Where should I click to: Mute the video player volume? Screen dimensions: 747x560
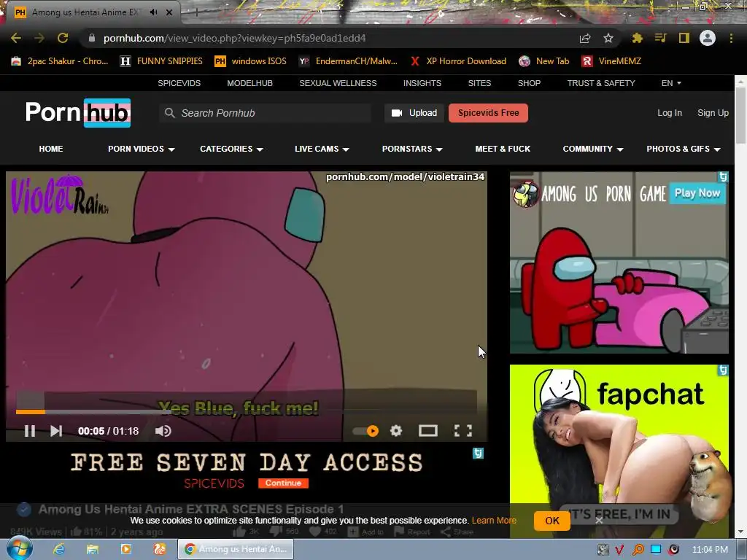(163, 431)
